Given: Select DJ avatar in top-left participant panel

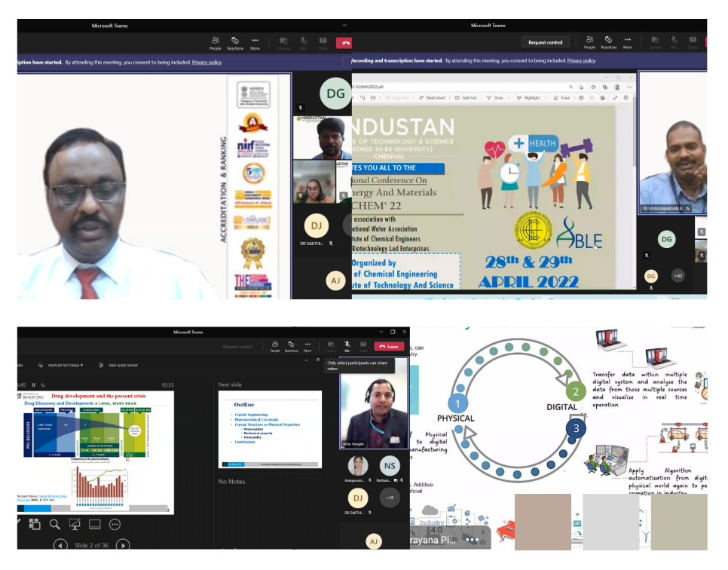Looking at the screenshot, I should [317, 225].
